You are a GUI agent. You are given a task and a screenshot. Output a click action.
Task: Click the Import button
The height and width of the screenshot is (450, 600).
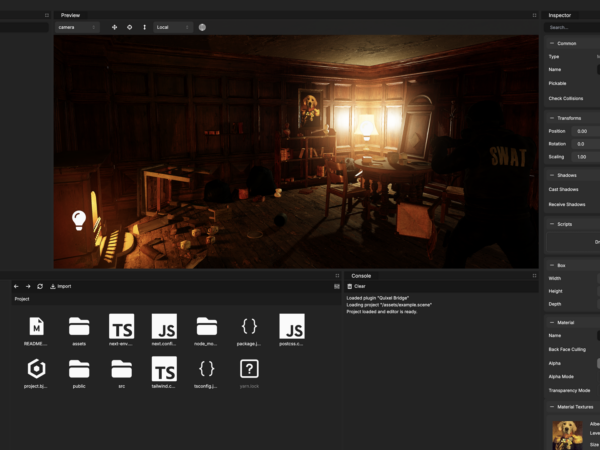coord(60,286)
